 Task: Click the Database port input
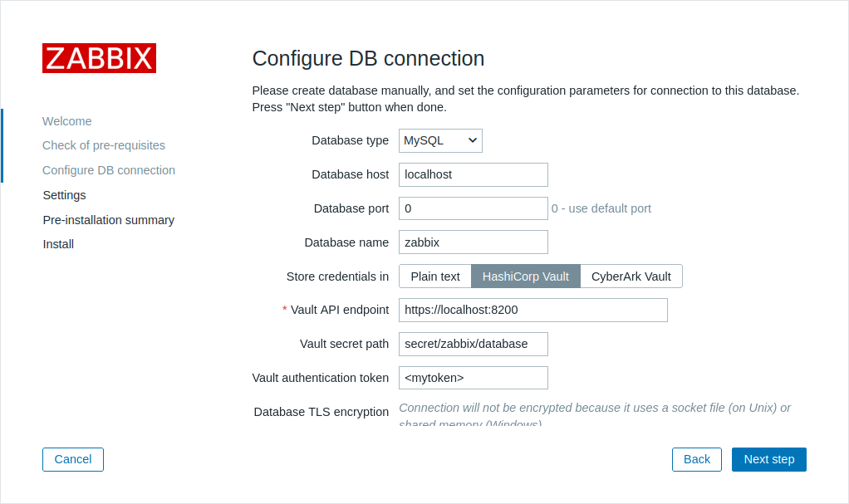pyautogui.click(x=474, y=208)
